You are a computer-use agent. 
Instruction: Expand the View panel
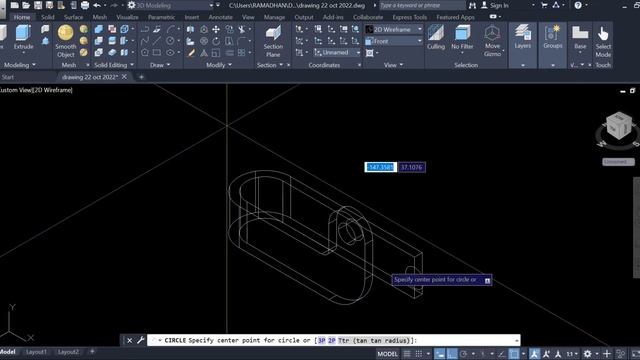click(393, 65)
